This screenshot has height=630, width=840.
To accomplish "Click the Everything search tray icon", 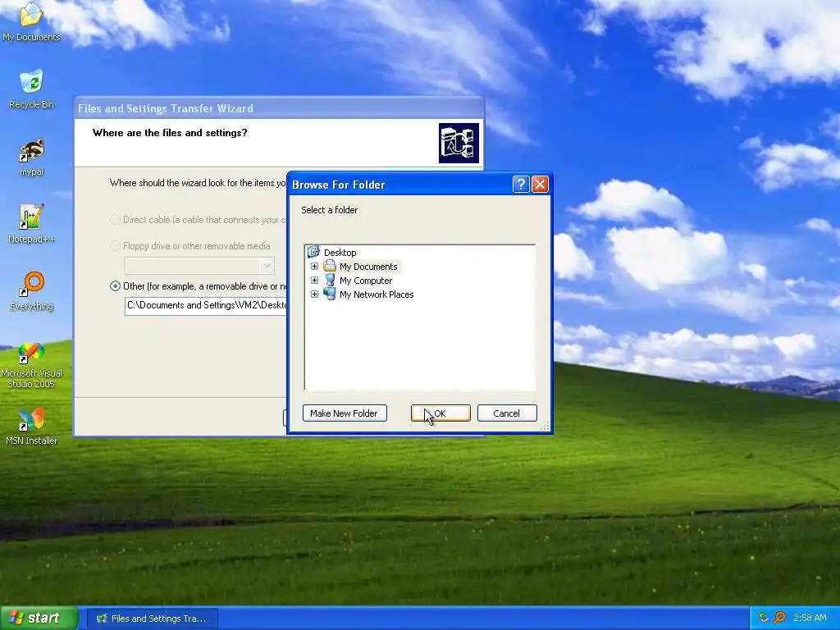I will [x=780, y=618].
